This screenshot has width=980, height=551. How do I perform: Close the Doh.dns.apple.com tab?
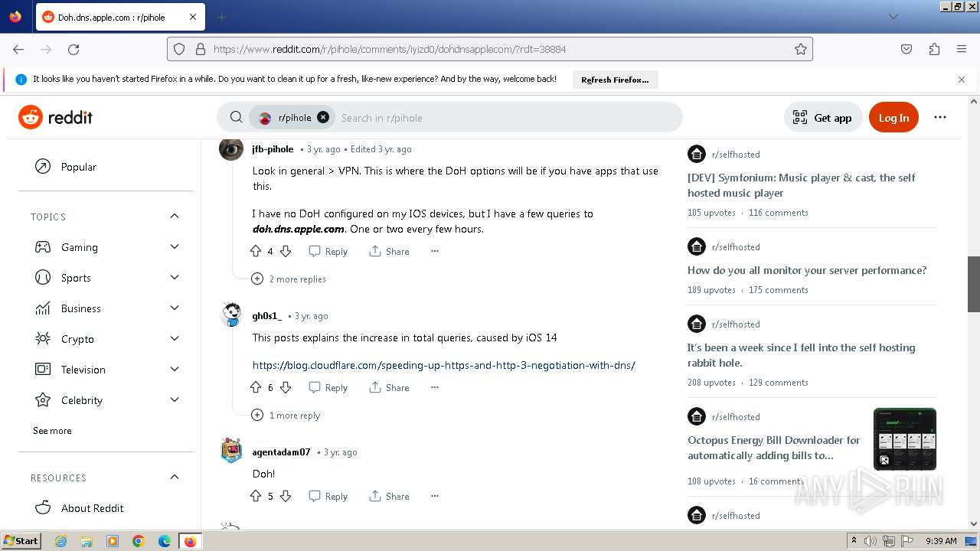click(192, 17)
